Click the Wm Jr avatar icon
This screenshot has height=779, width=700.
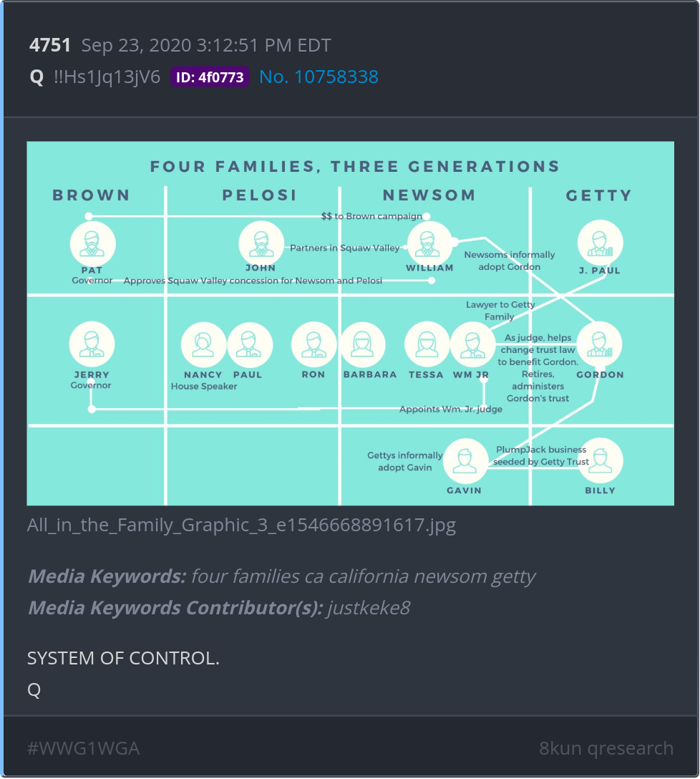tap(472, 344)
